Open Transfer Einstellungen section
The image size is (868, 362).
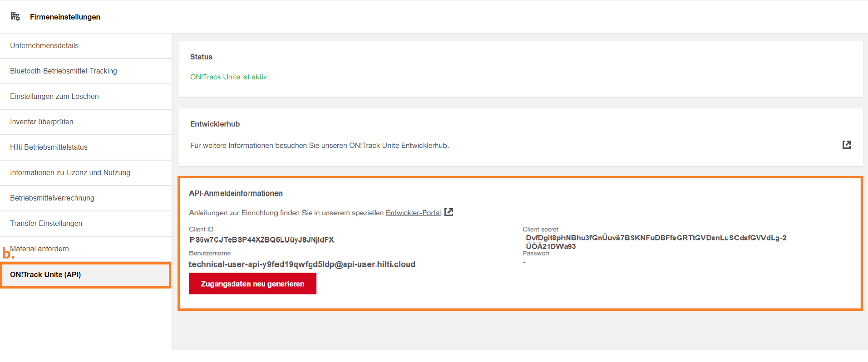pos(86,224)
